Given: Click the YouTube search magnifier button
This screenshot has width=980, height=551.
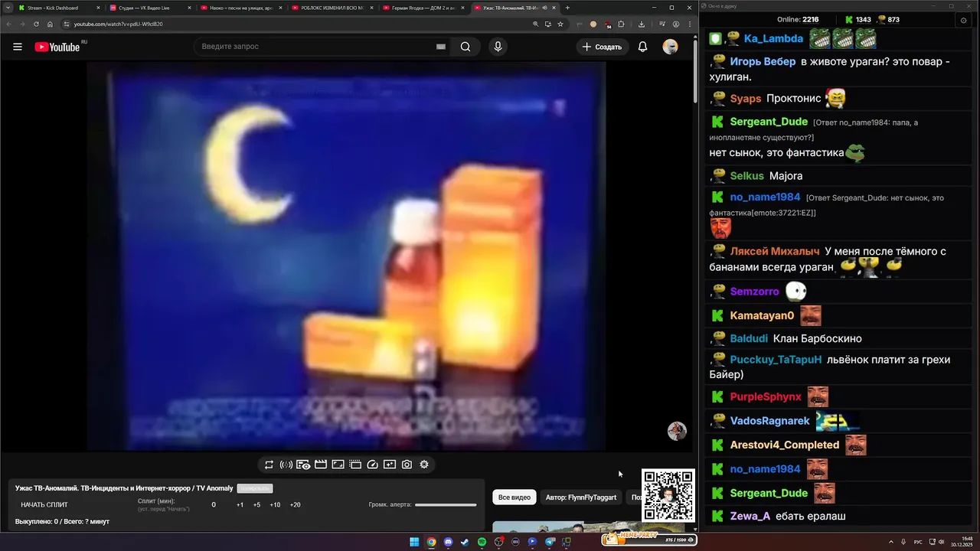Looking at the screenshot, I should (465, 47).
